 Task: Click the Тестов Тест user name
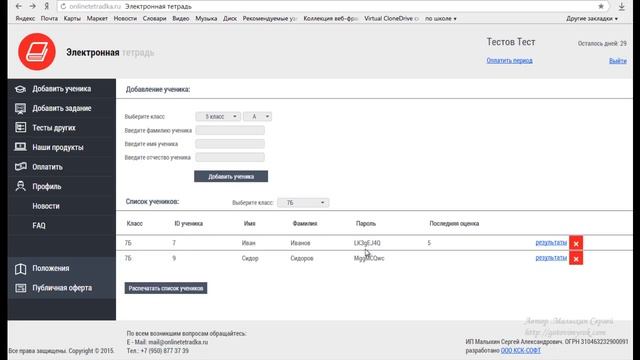(x=511, y=42)
